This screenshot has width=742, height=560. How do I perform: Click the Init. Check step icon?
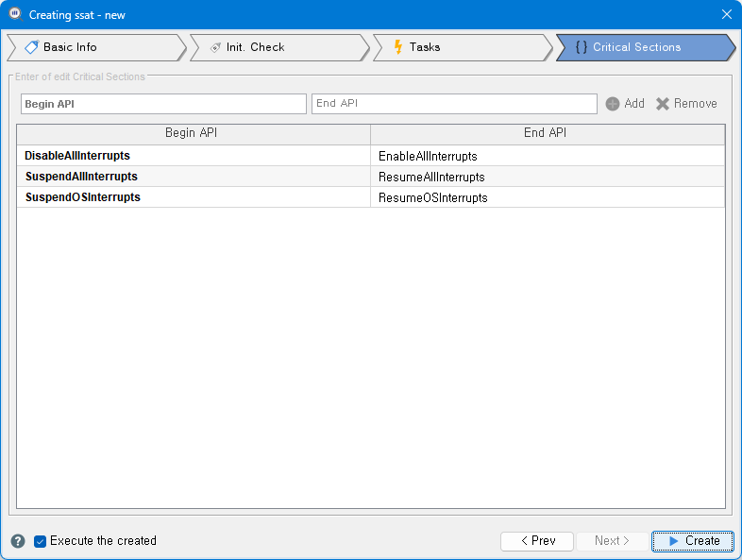click(x=214, y=47)
